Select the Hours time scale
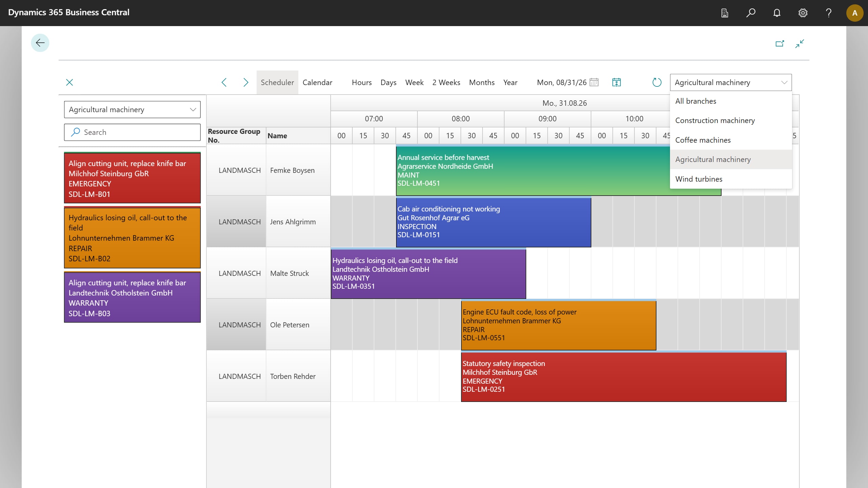This screenshot has width=868, height=488. pos(362,82)
